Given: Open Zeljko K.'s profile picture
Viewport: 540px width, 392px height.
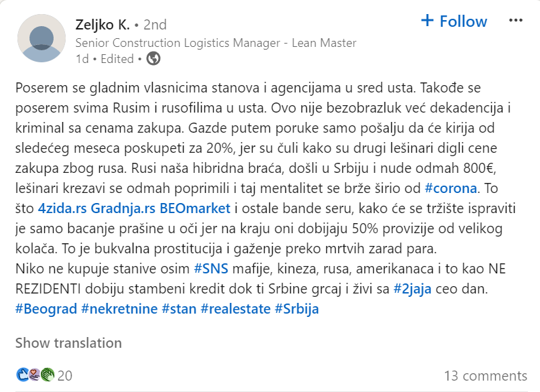Looking at the screenshot, I should (x=42, y=38).
